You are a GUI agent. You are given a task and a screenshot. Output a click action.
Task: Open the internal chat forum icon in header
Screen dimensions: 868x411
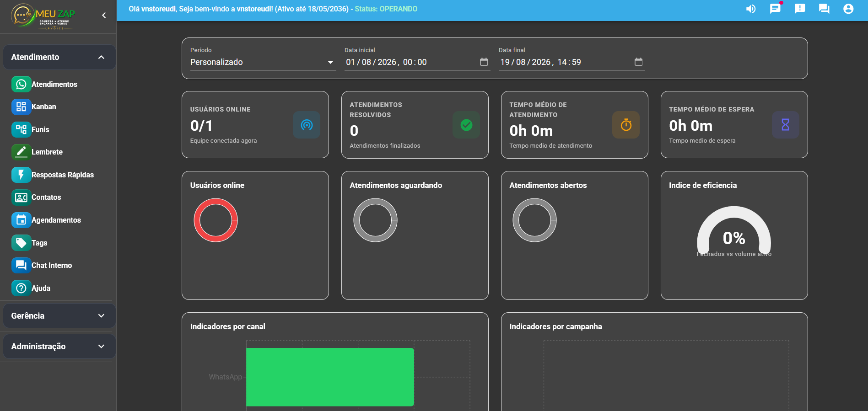824,9
